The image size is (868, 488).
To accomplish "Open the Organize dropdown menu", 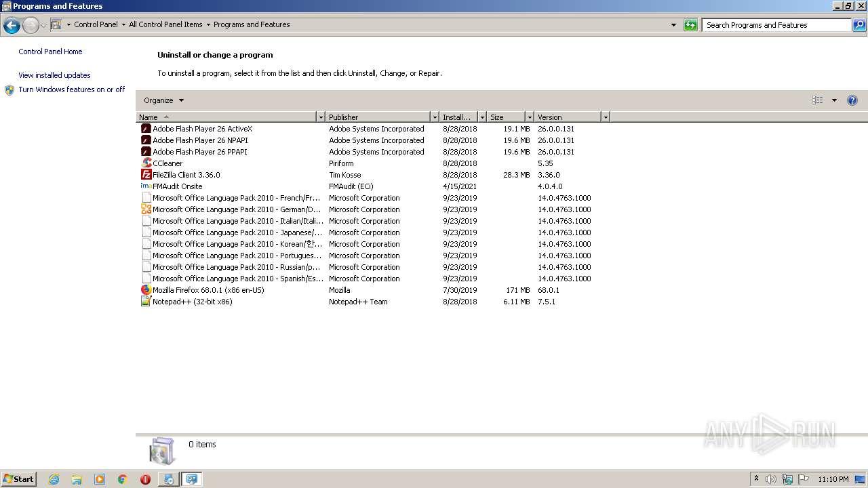I will pos(163,100).
